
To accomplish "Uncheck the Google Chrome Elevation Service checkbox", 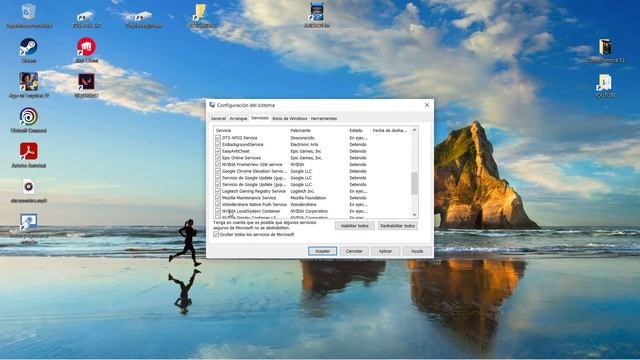I will click(218, 171).
